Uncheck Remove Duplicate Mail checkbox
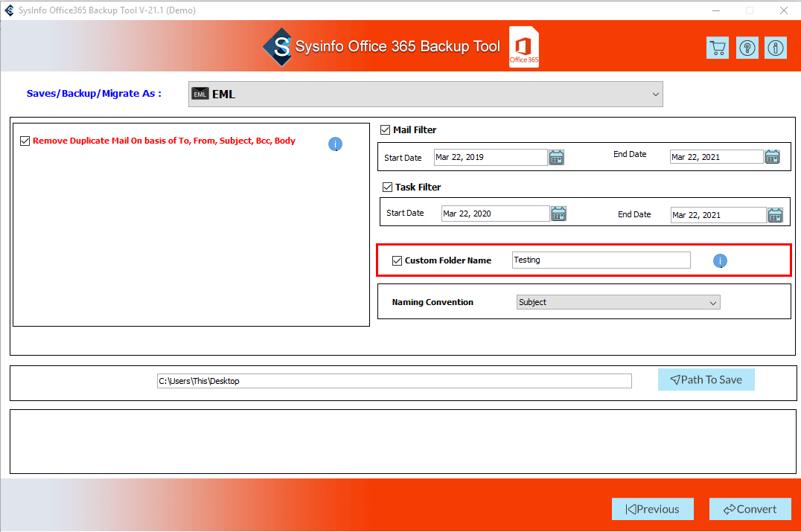The width and height of the screenshot is (801, 532). [x=25, y=141]
